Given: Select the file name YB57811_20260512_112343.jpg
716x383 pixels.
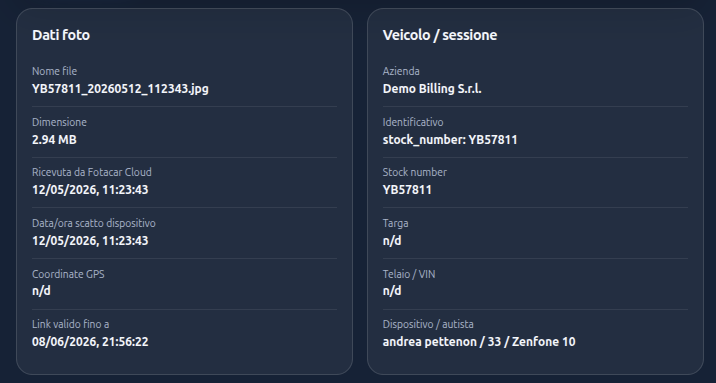Looking at the screenshot, I should click(x=120, y=89).
